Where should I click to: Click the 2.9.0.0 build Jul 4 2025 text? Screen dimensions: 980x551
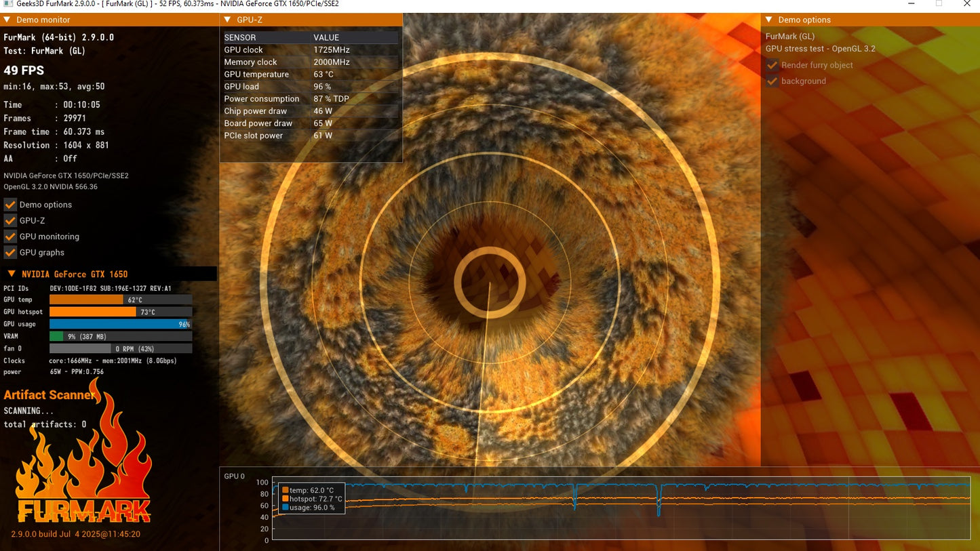(76, 534)
